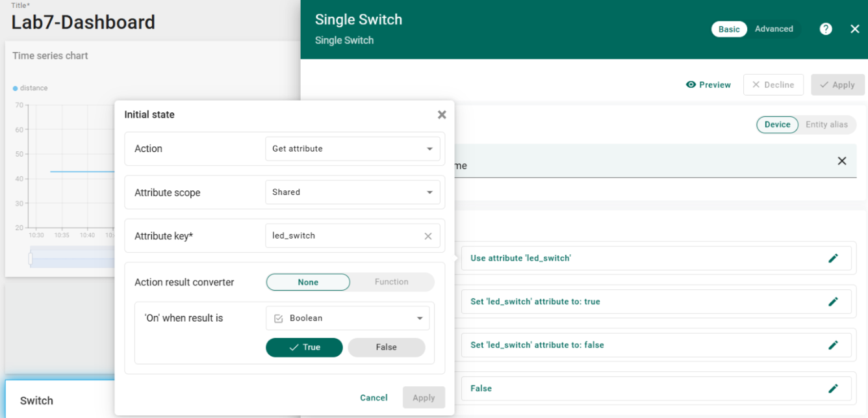Open the Boolean value type dropdown

coord(348,319)
